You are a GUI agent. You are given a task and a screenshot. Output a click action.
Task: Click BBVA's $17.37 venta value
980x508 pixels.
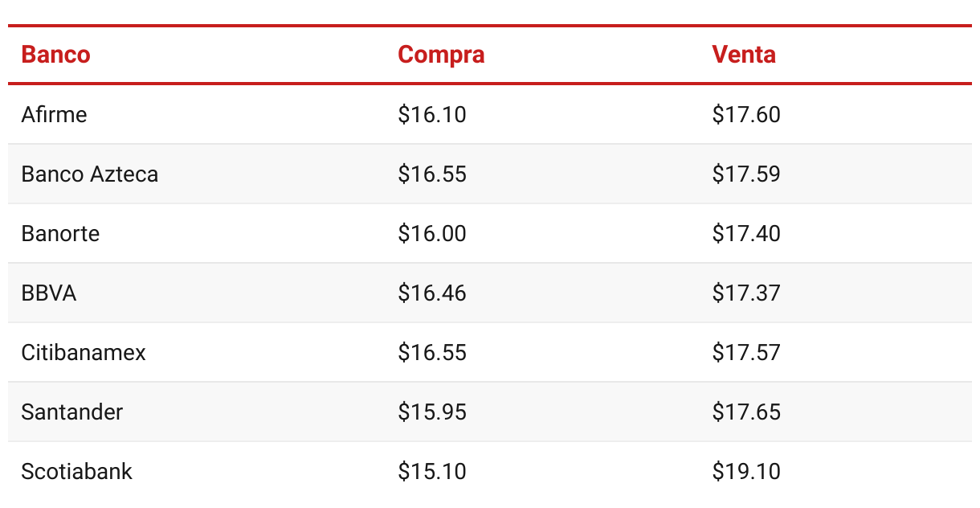click(x=746, y=293)
